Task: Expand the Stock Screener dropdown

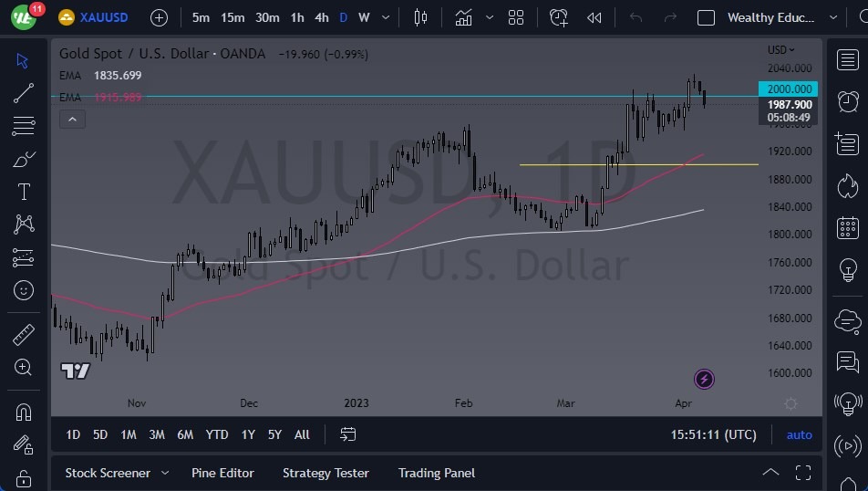Action: click(x=165, y=473)
